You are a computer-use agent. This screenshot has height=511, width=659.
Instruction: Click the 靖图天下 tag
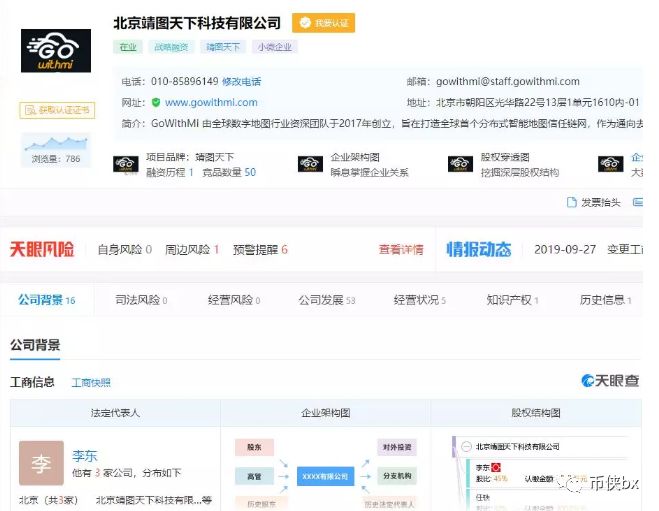(223, 47)
